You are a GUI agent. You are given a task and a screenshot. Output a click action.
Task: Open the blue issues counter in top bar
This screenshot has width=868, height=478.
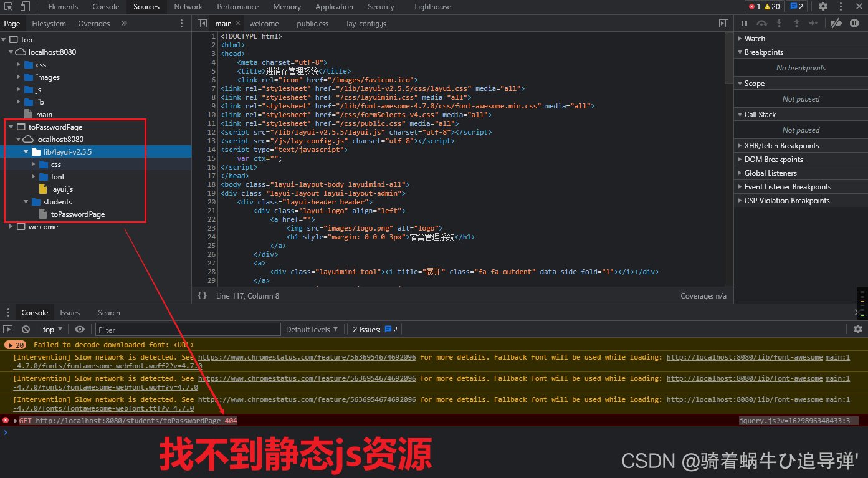tap(796, 7)
